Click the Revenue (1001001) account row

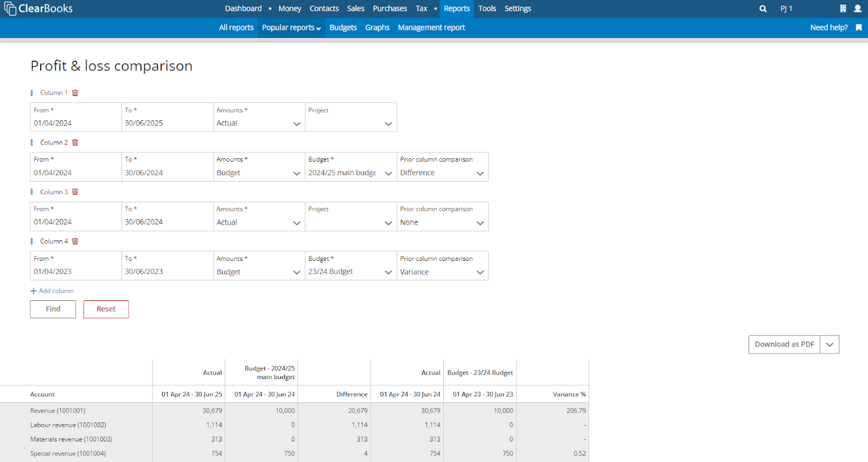click(x=295, y=410)
